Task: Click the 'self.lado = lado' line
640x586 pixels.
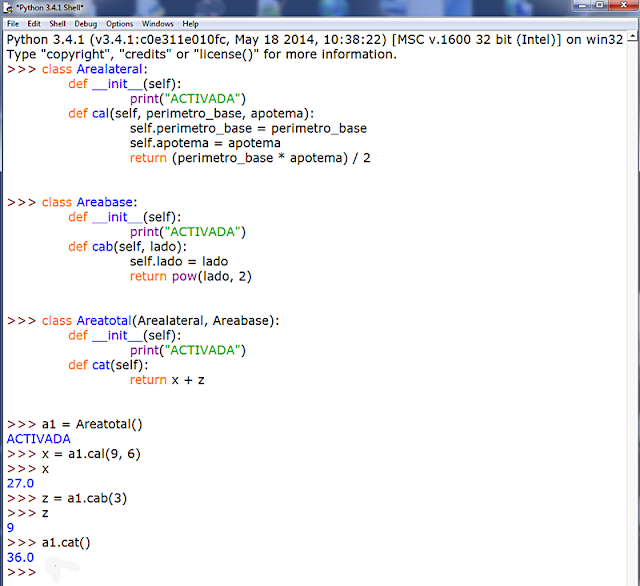Action: point(179,262)
